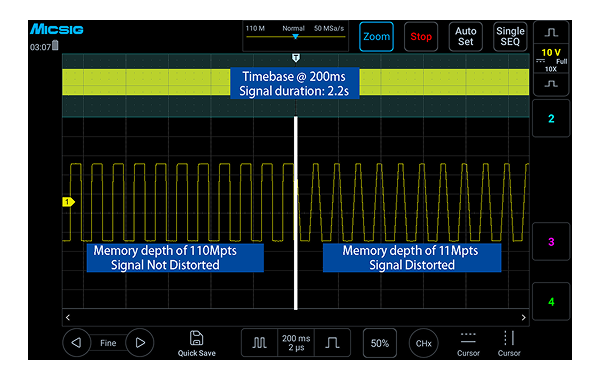Run Auto Set
600x380 pixels.
pyautogui.click(x=466, y=37)
